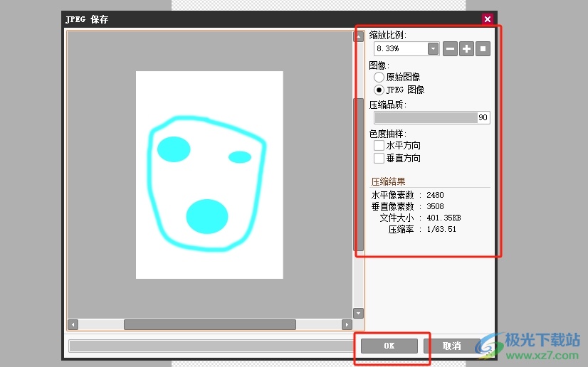588x367 pixels.
Task: Click the 压缩结果 section heading
Action: [388, 181]
